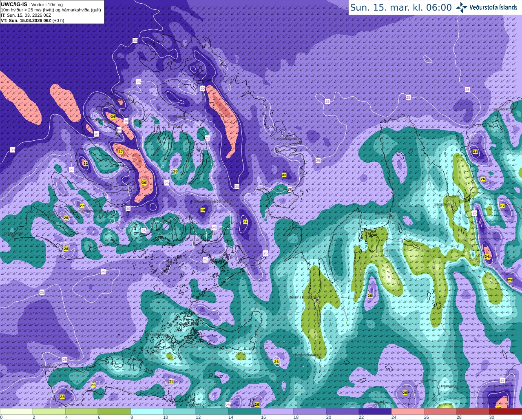Click the dark red legend swatch above 30
The image size is (522, 420).
coord(506,411)
